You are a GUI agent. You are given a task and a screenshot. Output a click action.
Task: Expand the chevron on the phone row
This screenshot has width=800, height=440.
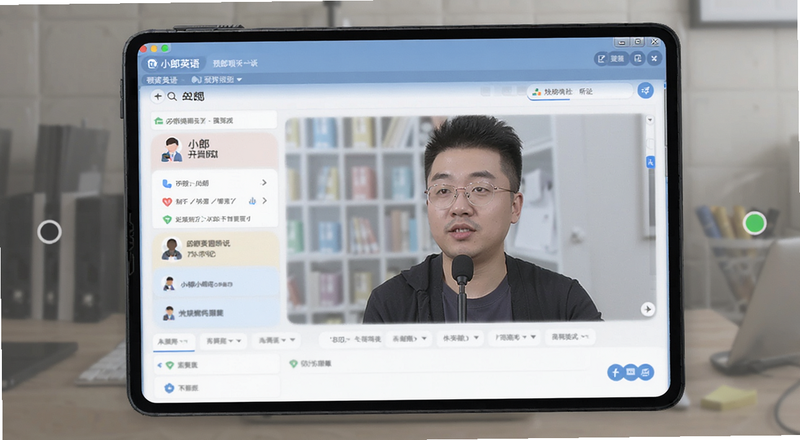point(264,182)
